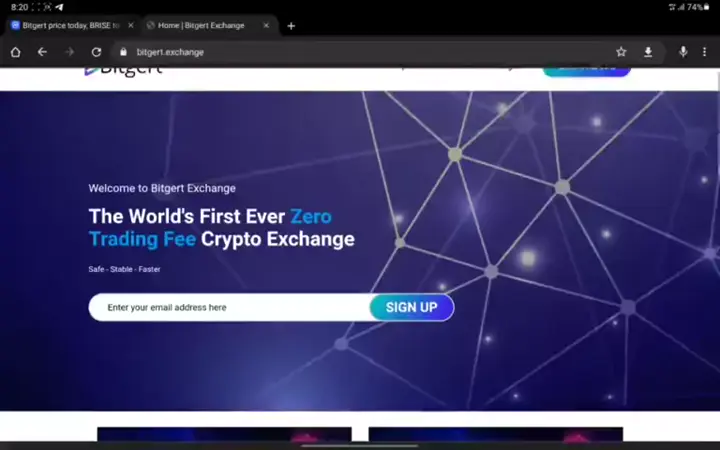
Task: Activate the microphone voice search icon
Action: 683,52
